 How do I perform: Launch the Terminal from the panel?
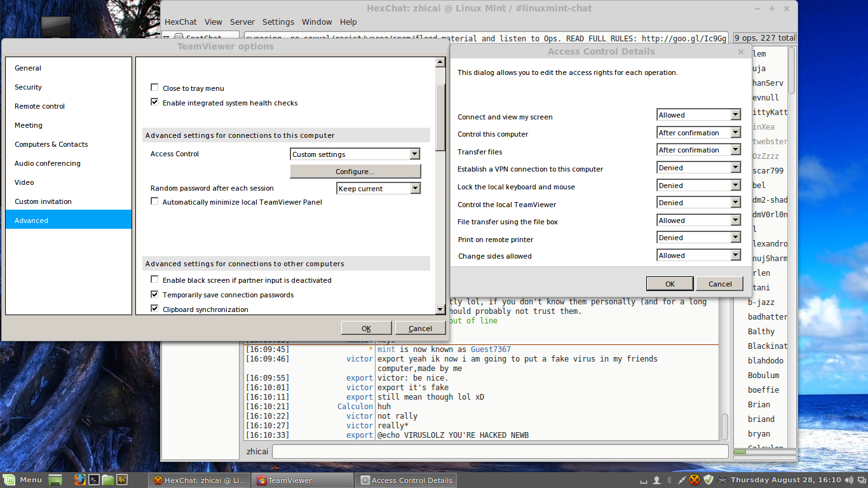(93, 480)
